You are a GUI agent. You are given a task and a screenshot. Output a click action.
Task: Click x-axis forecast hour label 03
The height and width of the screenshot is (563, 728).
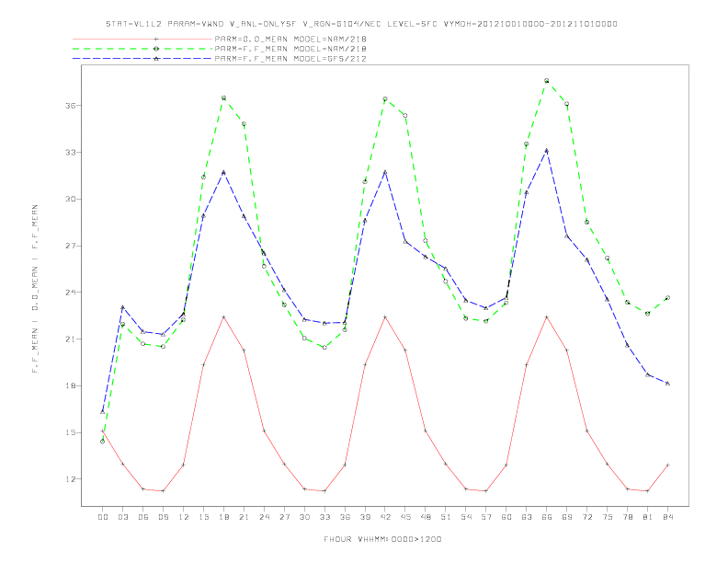tap(122, 517)
